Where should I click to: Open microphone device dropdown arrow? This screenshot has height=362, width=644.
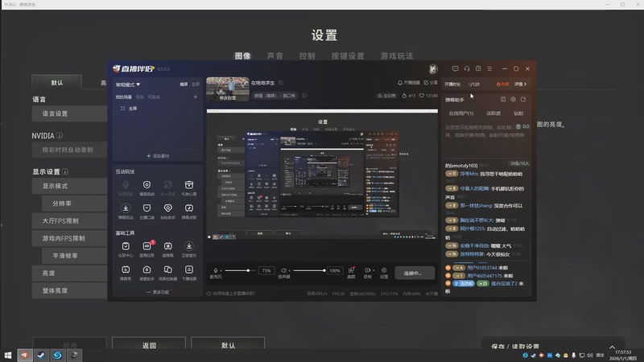(221, 271)
